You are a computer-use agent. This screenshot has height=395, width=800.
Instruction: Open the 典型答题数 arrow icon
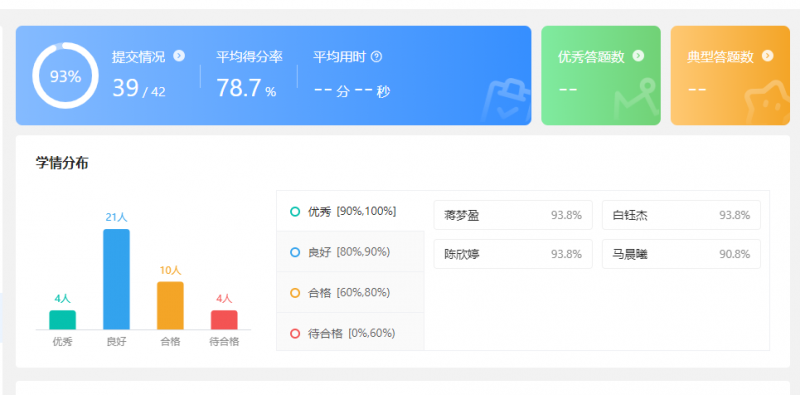pyautogui.click(x=767, y=56)
